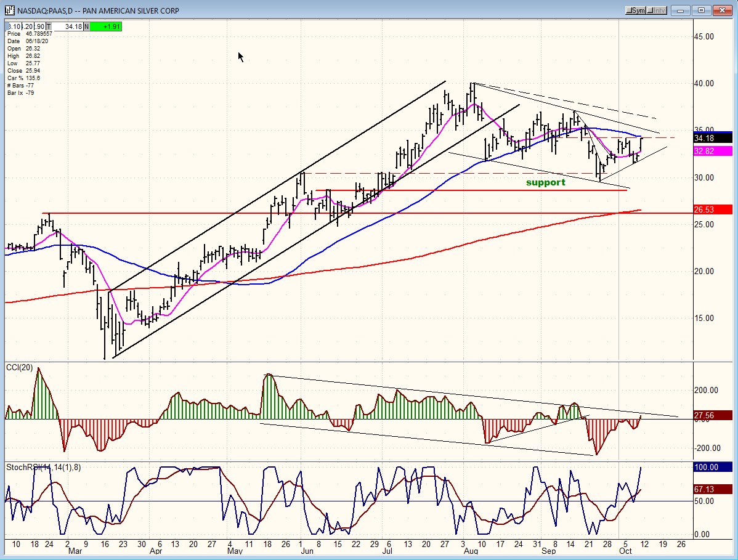
Task: Toggle the Sym link checkbox
Action: tap(635, 10)
